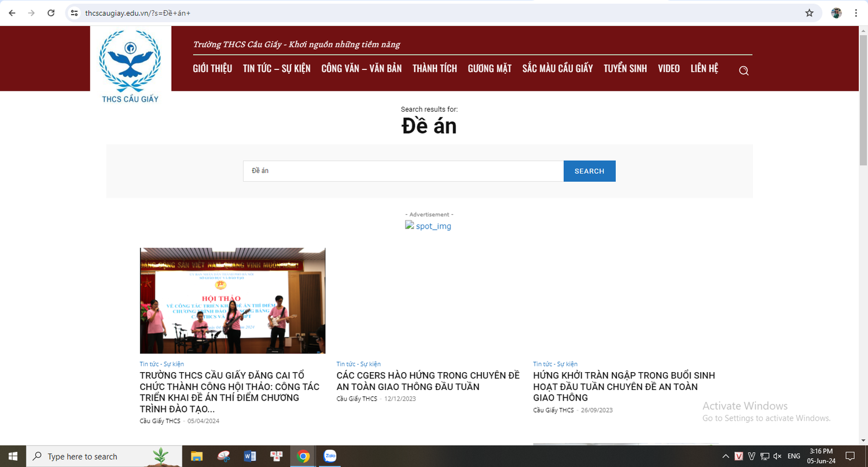Image resolution: width=868 pixels, height=467 pixels.
Task: Open the hội thảo article thumbnail
Action: point(233,301)
